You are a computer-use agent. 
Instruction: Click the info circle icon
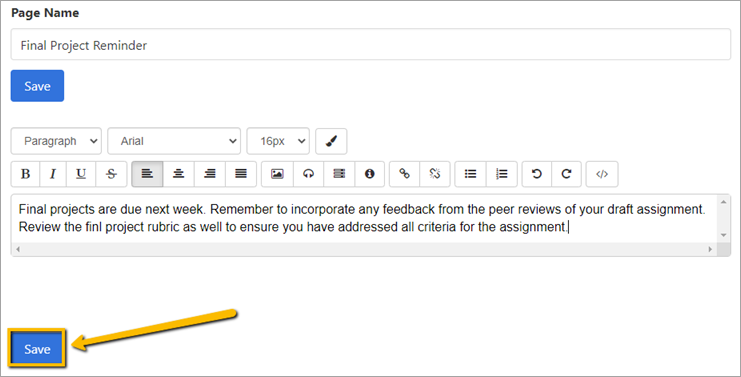[370, 174]
